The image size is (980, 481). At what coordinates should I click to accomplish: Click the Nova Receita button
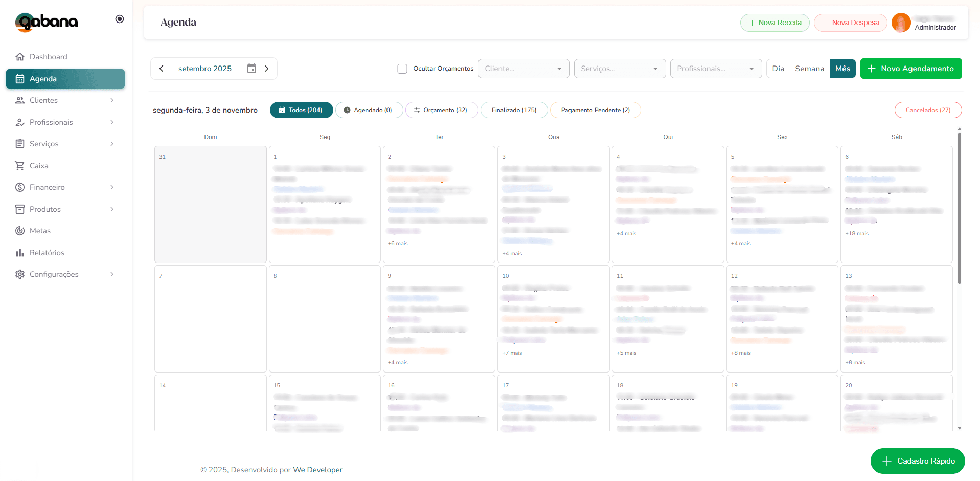click(774, 23)
